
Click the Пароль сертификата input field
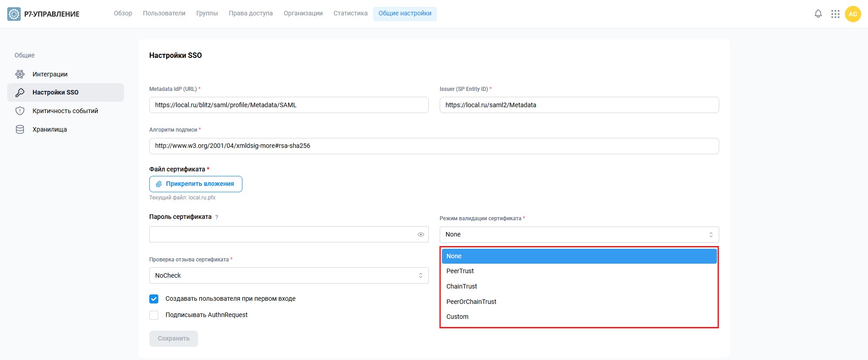tap(289, 234)
